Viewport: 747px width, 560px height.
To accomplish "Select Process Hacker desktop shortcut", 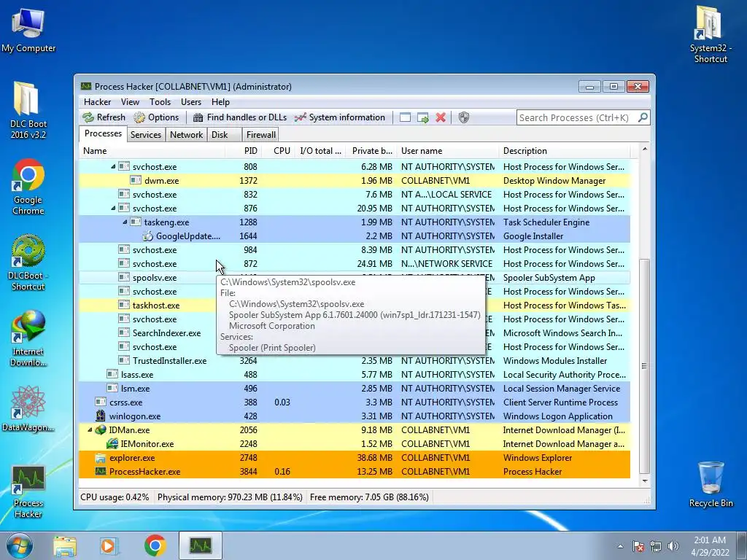I will (28, 491).
